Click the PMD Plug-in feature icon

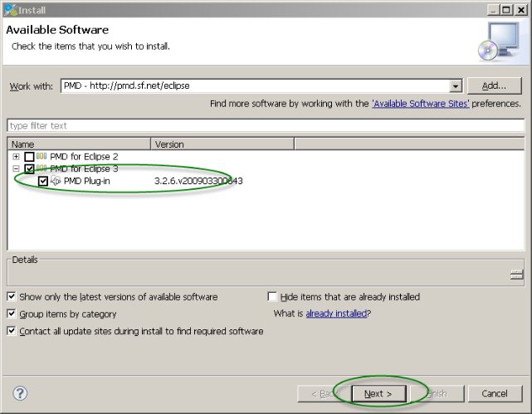coord(56,181)
